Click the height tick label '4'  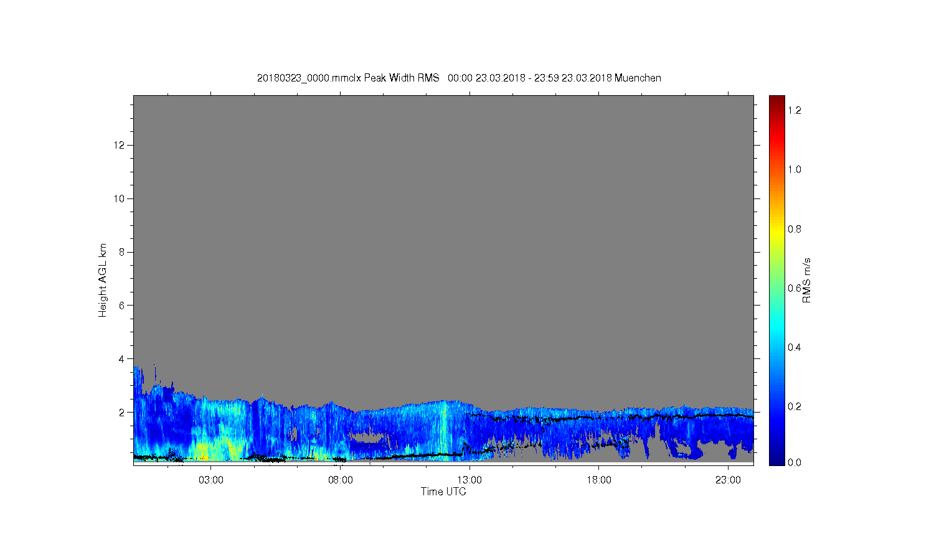click(x=123, y=358)
